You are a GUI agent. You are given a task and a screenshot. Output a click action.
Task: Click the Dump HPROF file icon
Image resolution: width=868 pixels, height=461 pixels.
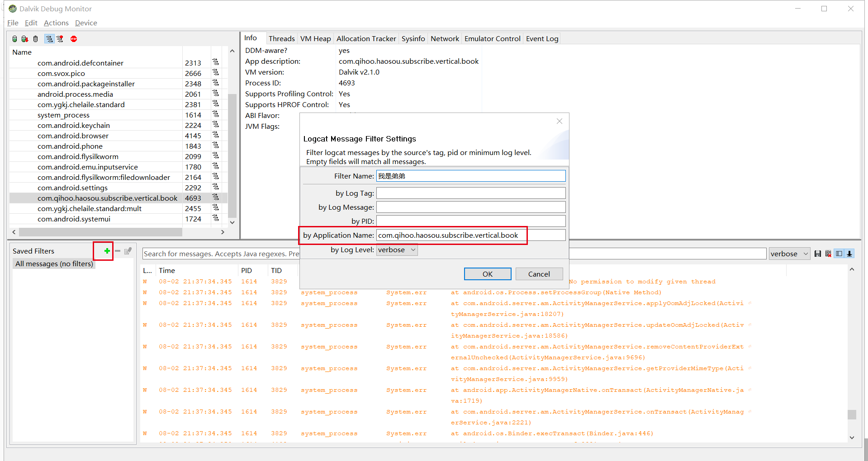25,39
